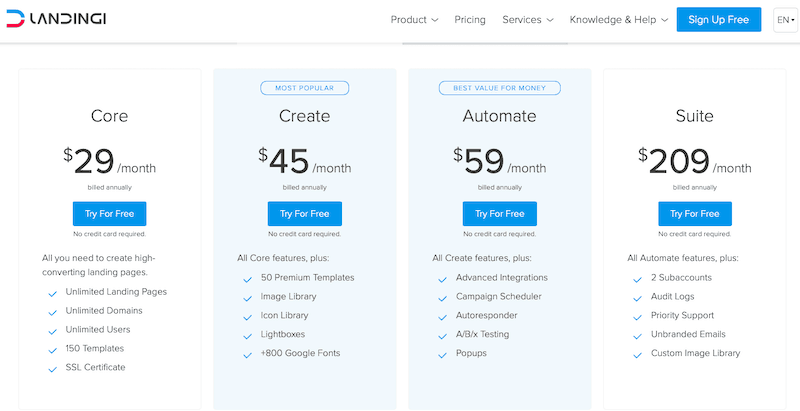
Task: Click checkmark beside +800 Google Fonts
Action: (247, 355)
